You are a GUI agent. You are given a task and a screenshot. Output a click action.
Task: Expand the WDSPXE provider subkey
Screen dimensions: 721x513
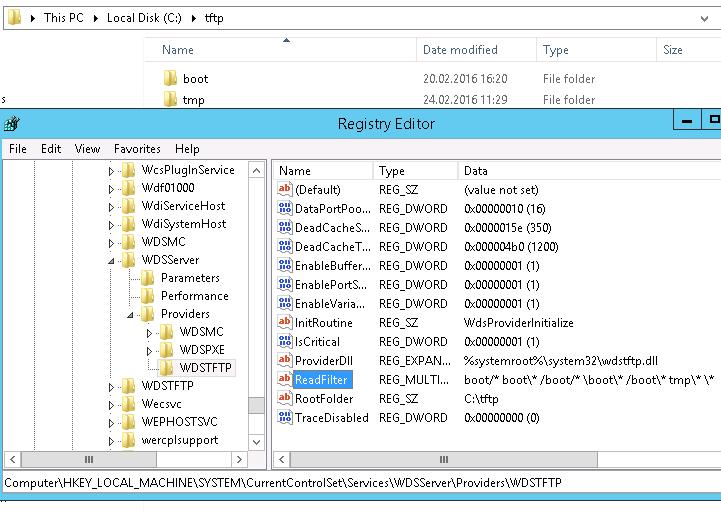149,350
